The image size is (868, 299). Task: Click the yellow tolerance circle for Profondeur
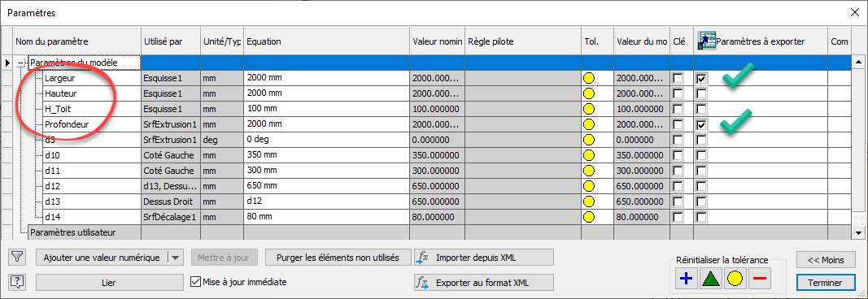[589, 124]
